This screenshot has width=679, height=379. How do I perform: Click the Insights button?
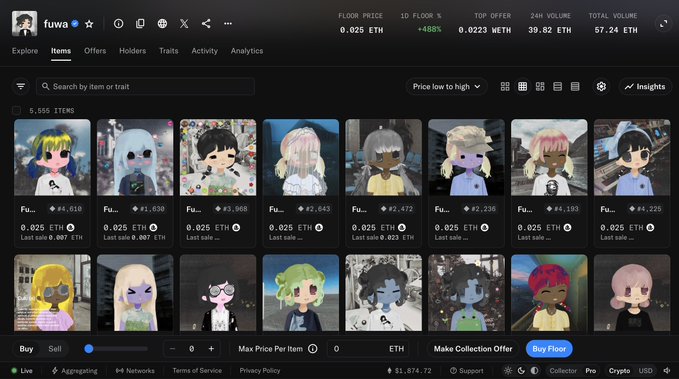click(645, 87)
